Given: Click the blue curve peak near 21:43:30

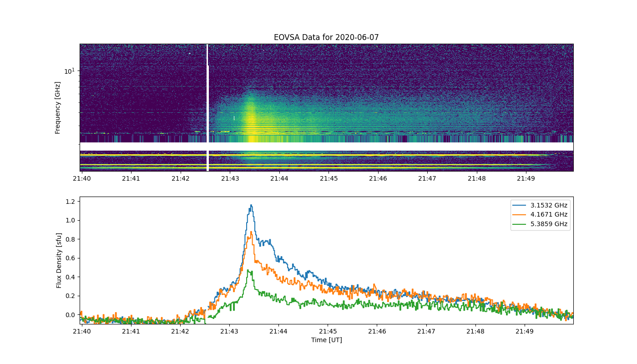Looking at the screenshot, I should [251, 205].
